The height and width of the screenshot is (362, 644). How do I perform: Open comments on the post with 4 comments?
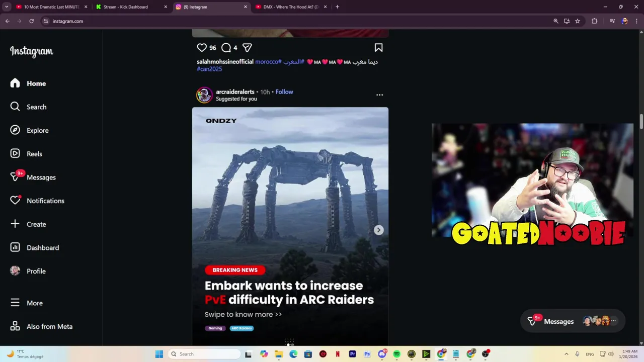[x=226, y=48]
